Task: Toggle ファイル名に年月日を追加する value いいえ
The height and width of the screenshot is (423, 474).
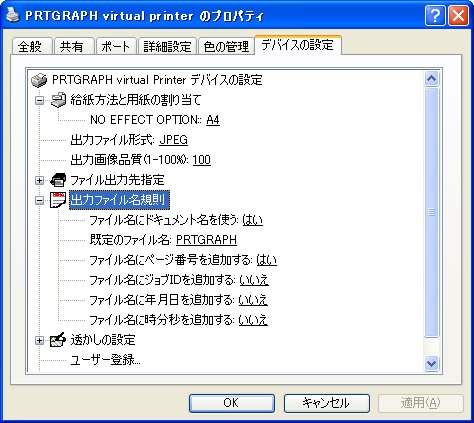Action: click(253, 300)
